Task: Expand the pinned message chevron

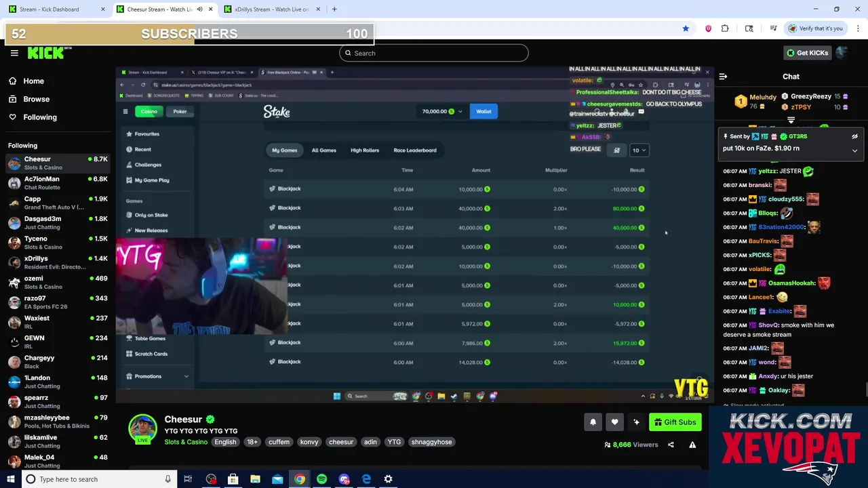Action: (854, 150)
